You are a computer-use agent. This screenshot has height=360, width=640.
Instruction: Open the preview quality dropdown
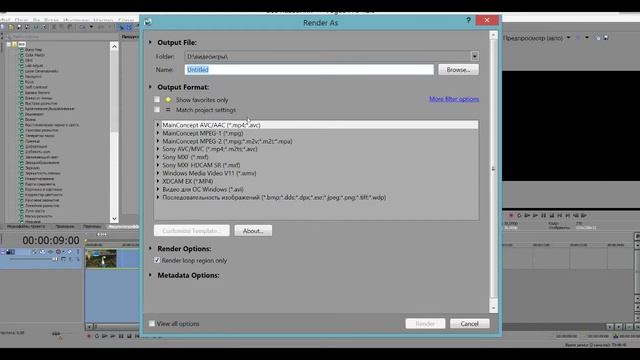pos(569,38)
